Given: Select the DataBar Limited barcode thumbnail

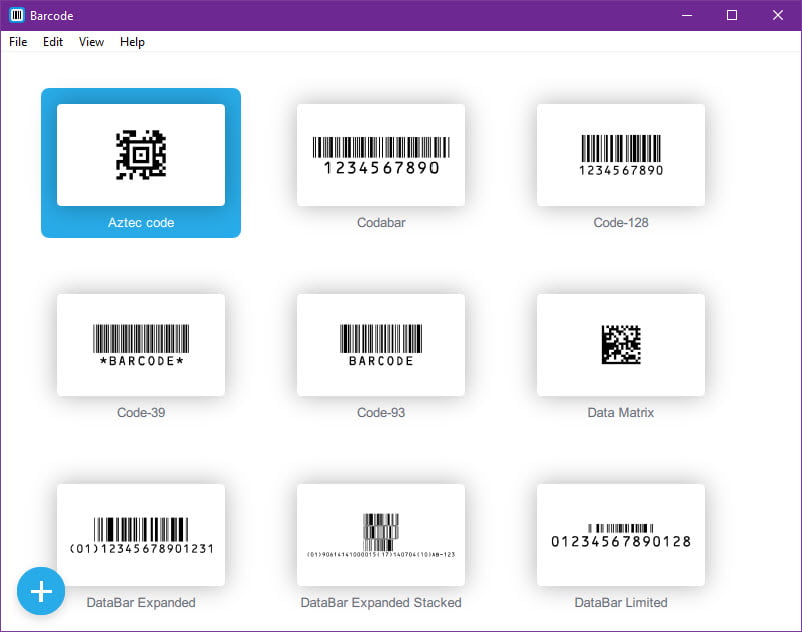Looking at the screenshot, I should (x=621, y=535).
